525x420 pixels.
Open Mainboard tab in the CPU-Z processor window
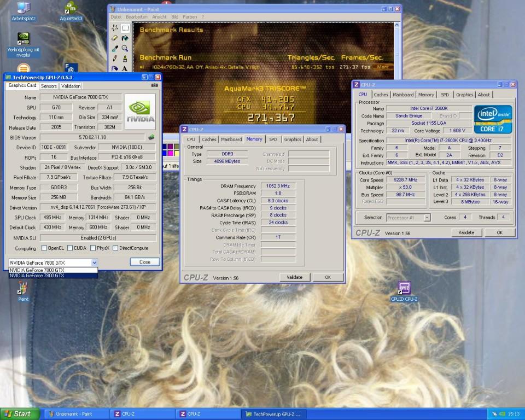403,95
